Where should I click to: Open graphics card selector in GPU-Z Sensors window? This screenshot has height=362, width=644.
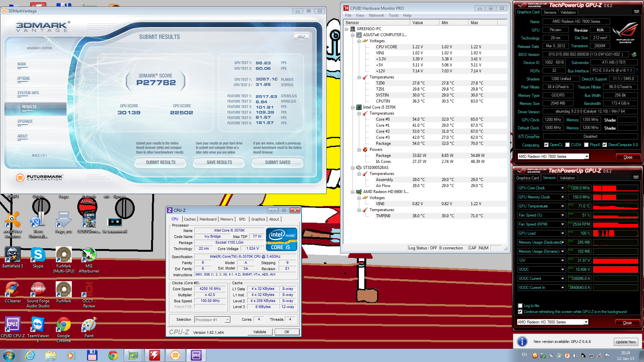pos(552,322)
